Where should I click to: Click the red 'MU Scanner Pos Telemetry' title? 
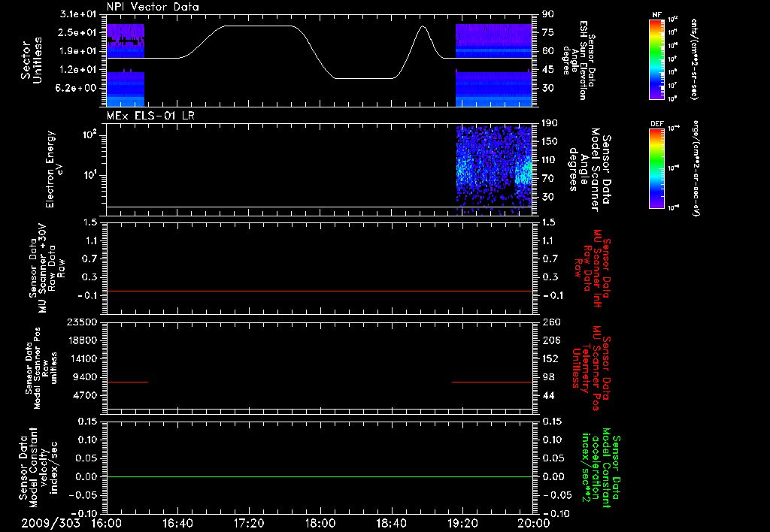(591, 368)
